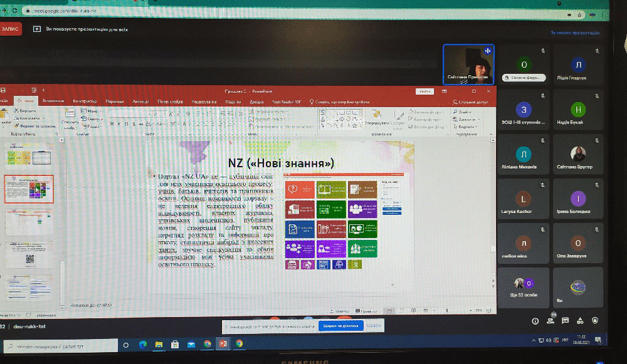Open the Insert (Вставлення) ribbon tab
627x364 pixels.
(53, 101)
